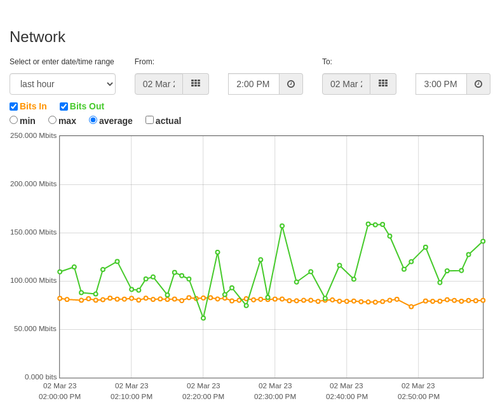Open the From time clock picker icon
The height and width of the screenshot is (403, 500).
tap(291, 84)
